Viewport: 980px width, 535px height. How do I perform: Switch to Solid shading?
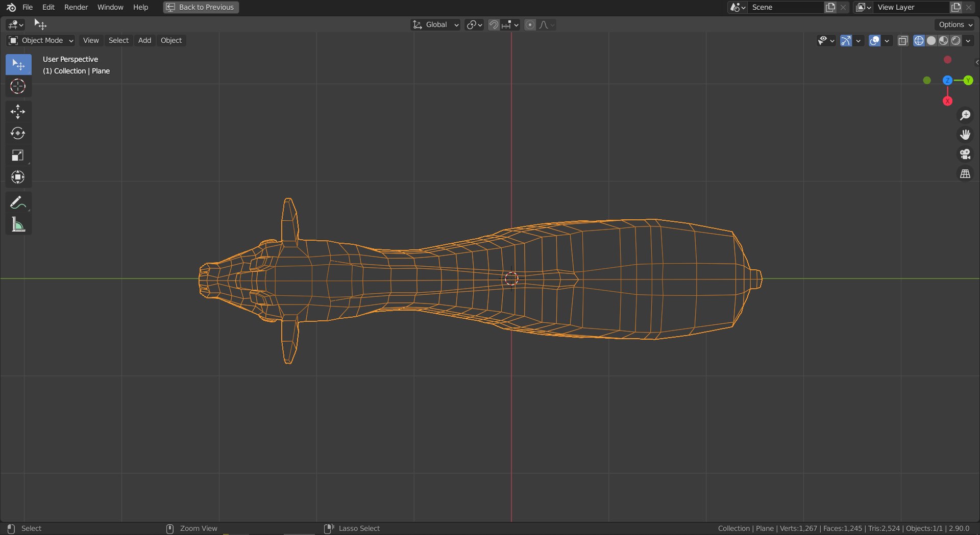931,40
